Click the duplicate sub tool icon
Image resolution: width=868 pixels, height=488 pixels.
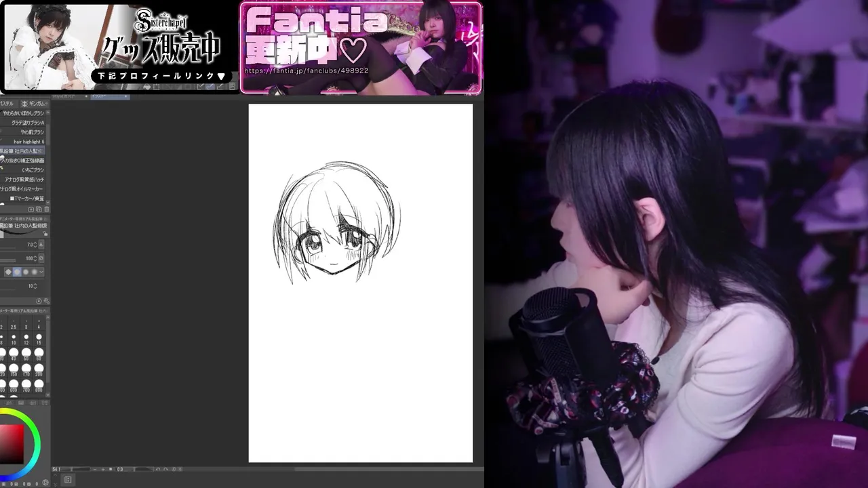tap(39, 209)
